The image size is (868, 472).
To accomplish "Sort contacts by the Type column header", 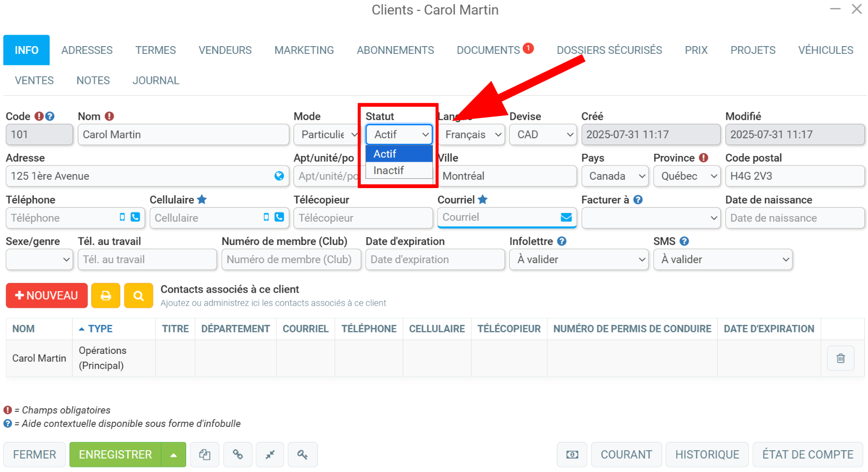I will coord(100,329).
